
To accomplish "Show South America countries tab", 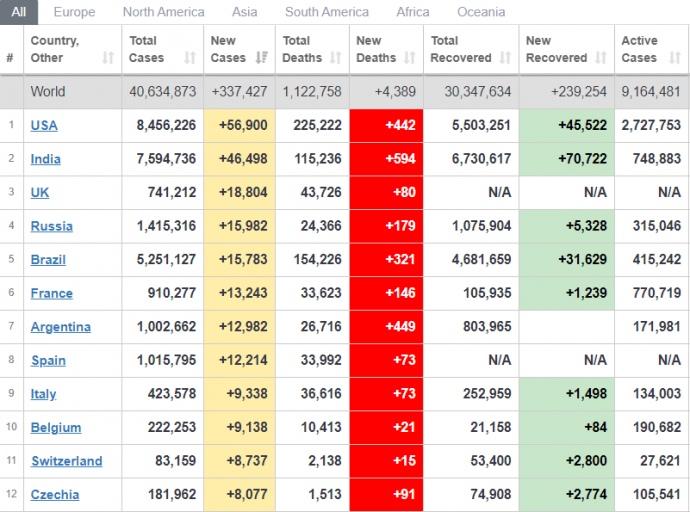I will tap(326, 12).
